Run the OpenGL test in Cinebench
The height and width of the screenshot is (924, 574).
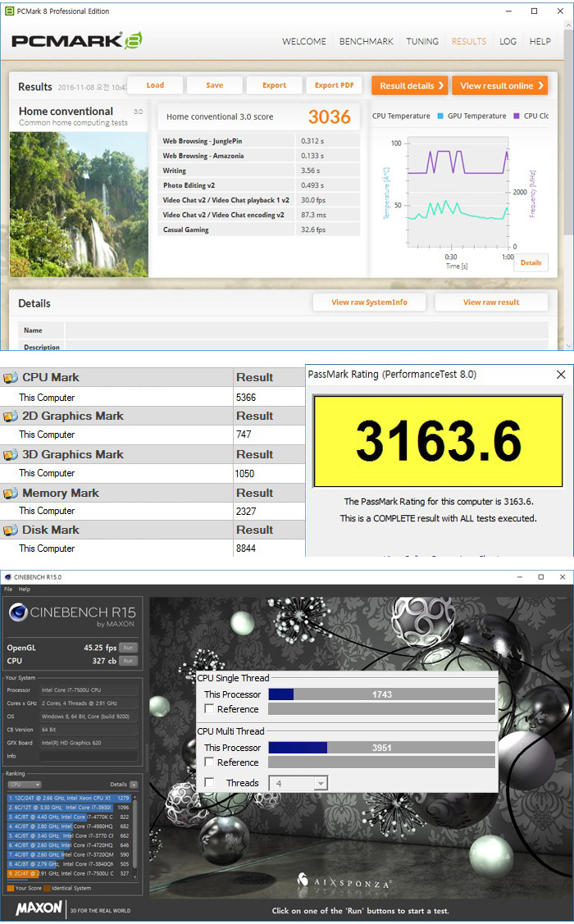pyautogui.click(x=128, y=648)
